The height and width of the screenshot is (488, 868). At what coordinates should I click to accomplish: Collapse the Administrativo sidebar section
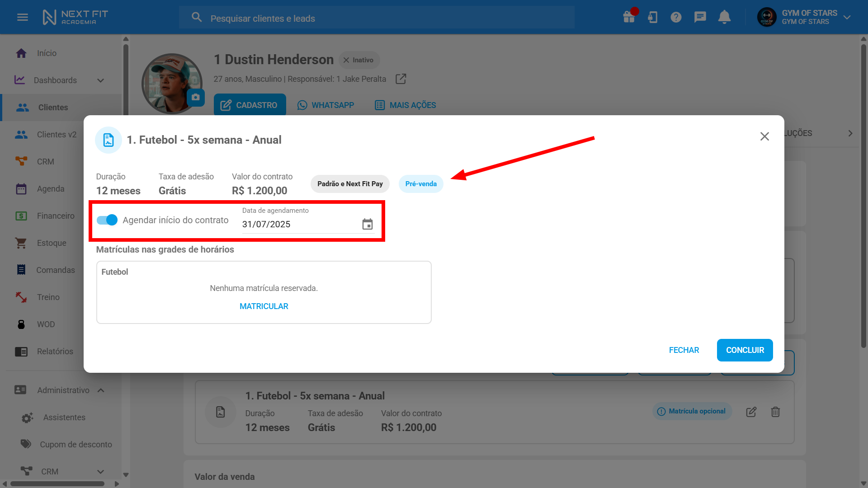click(x=101, y=390)
